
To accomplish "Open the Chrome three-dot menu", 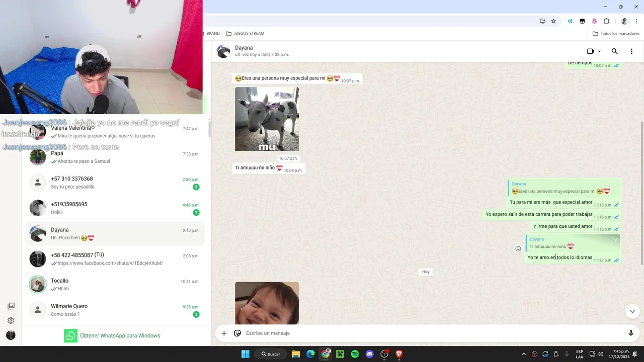I will click(636, 21).
